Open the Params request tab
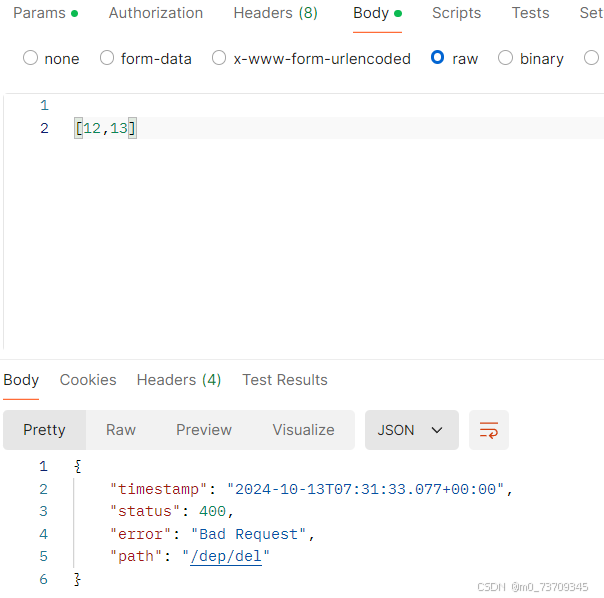This screenshot has width=604, height=598. coord(45,13)
